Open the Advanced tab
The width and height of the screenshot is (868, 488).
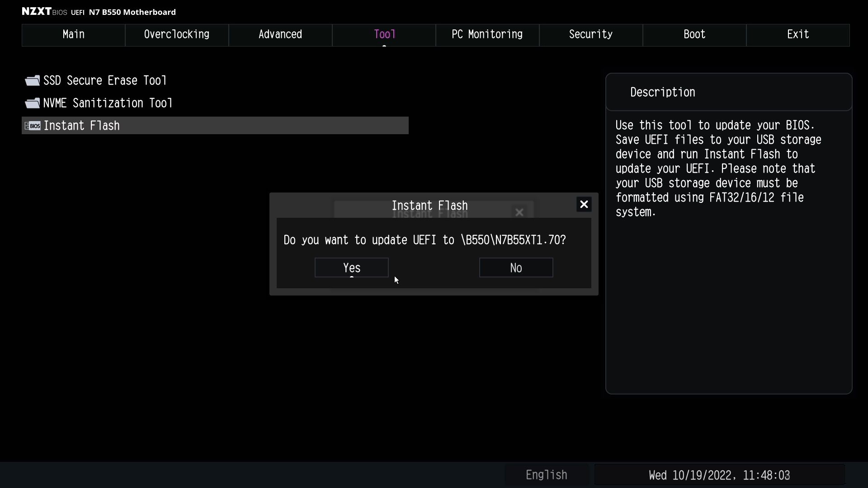280,35
